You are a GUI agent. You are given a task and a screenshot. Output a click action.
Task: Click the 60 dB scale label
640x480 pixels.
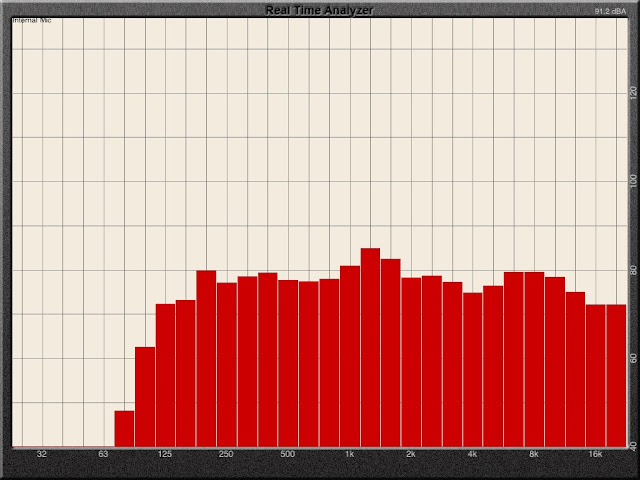click(633, 358)
